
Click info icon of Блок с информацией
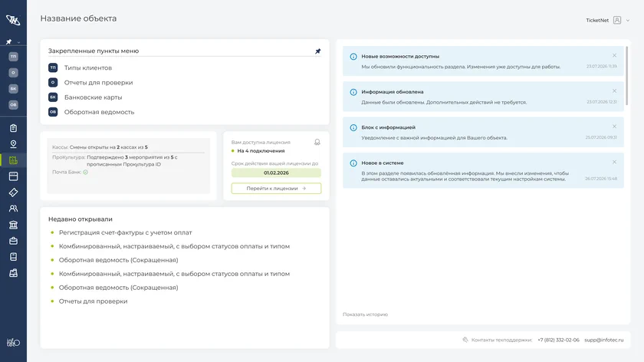click(353, 128)
